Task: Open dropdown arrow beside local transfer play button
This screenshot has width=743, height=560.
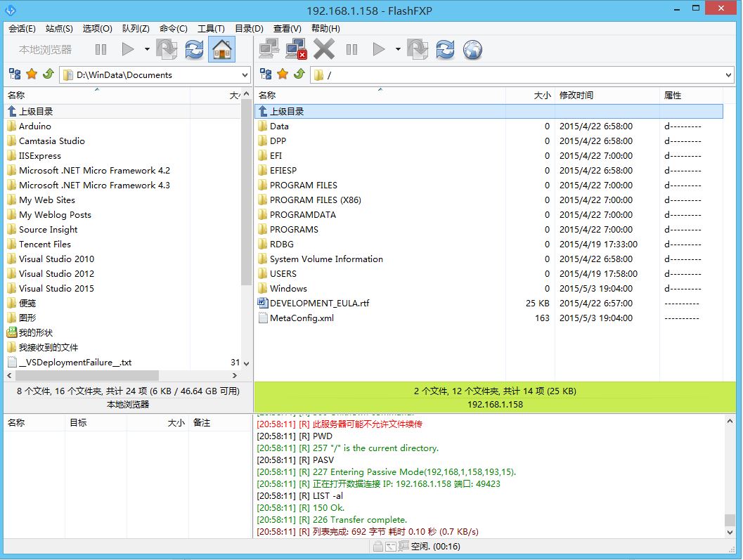Action: 147,49
